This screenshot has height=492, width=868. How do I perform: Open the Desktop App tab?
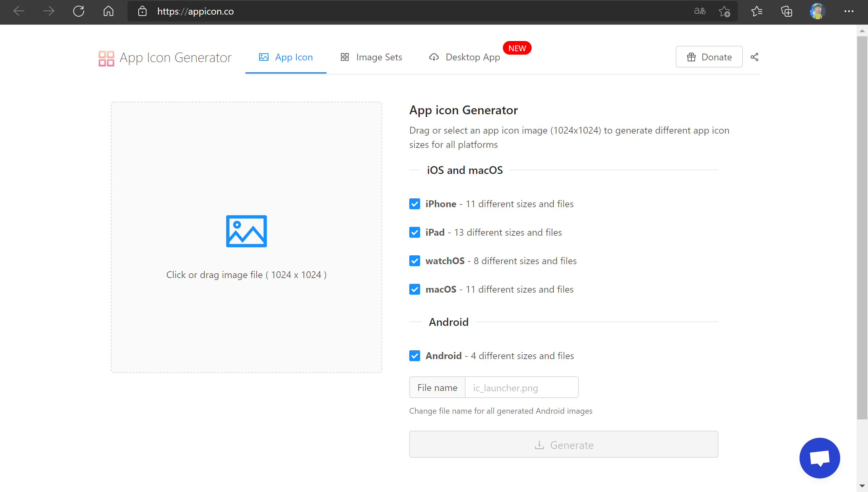point(465,57)
